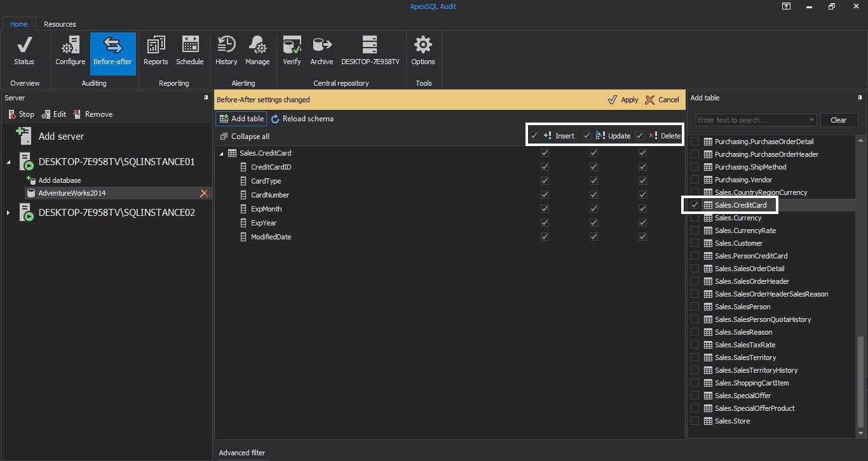This screenshot has height=461, width=868.
Task: Apply the Before-After settings
Action: tap(623, 100)
